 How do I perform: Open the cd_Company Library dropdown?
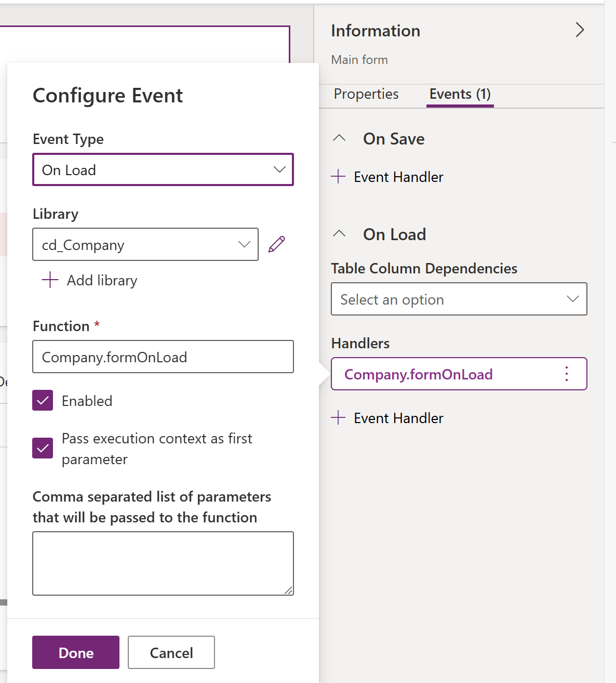[x=145, y=244]
